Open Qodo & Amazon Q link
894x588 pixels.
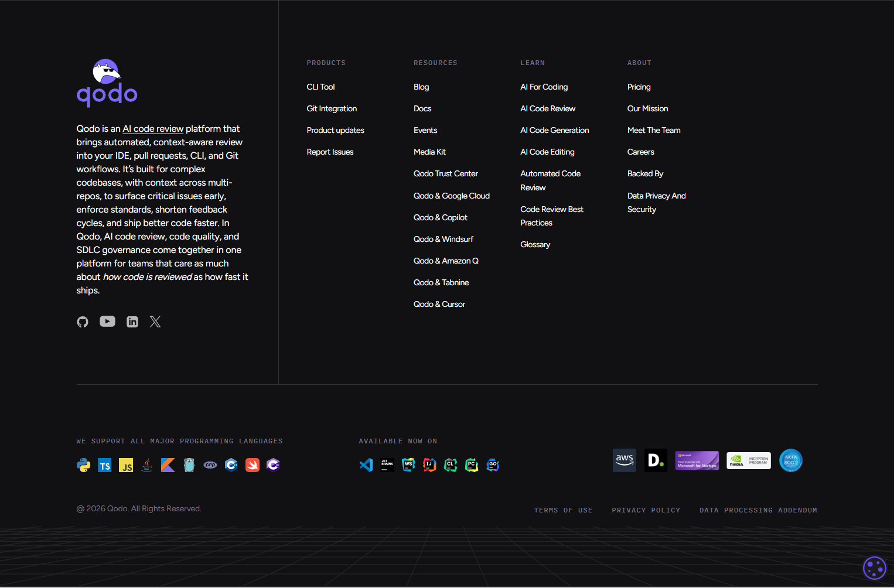446,261
